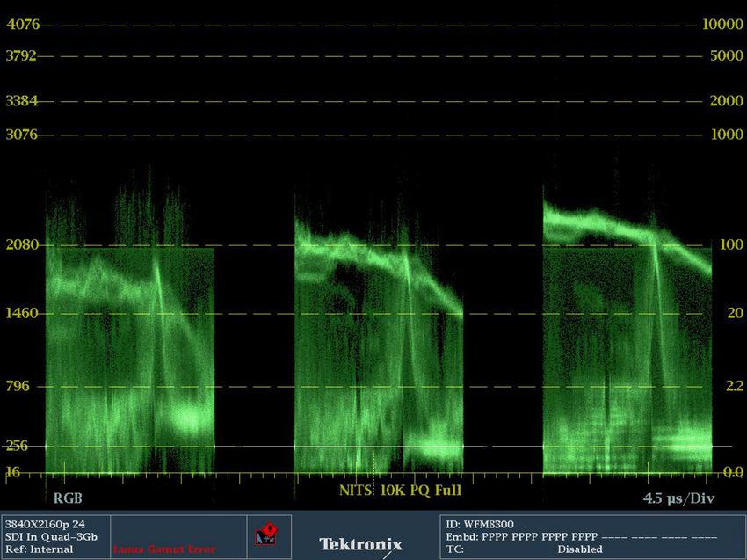Click the 796 code value label
Screen dimensions: 747x560
(18, 386)
